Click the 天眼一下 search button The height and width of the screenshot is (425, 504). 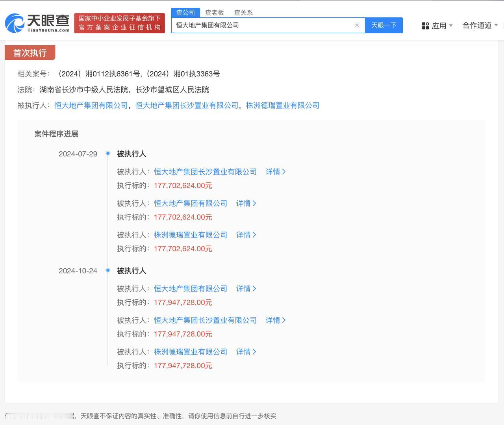(x=384, y=25)
